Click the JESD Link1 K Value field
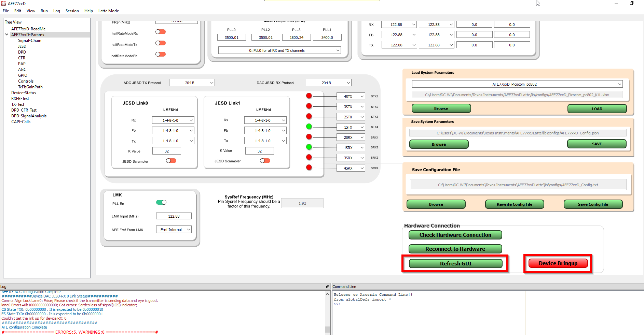The width and height of the screenshot is (644, 335). point(259,151)
